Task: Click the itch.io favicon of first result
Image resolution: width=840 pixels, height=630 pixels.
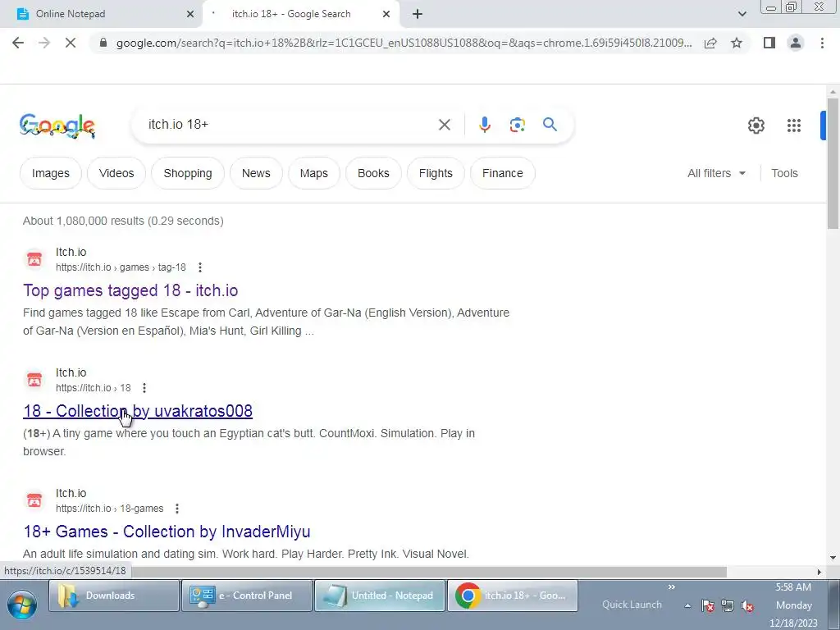Action: tap(34, 259)
